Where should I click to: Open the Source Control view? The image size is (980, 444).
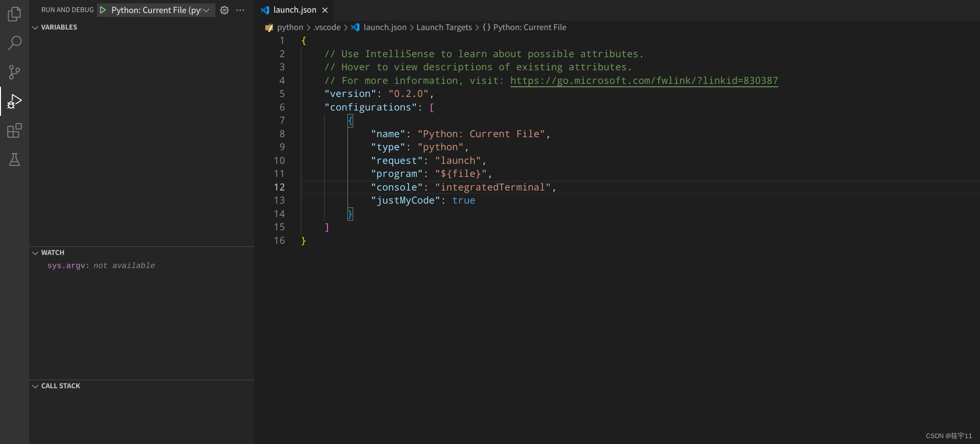pyautogui.click(x=15, y=72)
